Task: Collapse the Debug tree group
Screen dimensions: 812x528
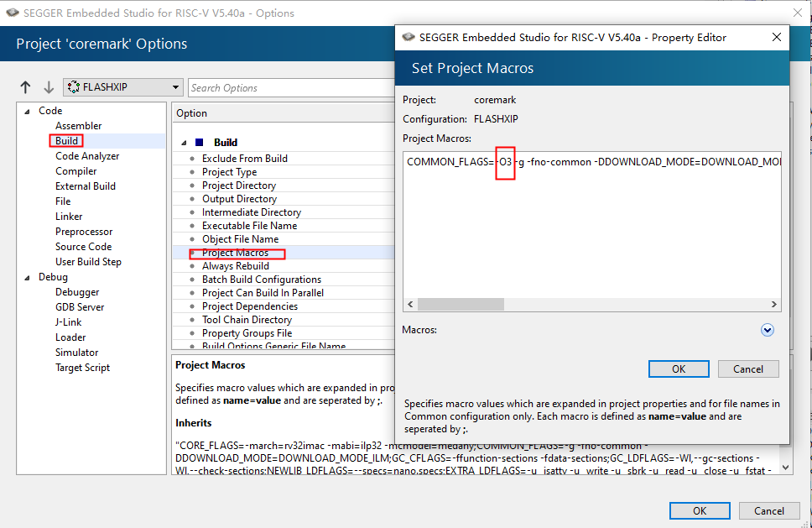Action: point(27,278)
